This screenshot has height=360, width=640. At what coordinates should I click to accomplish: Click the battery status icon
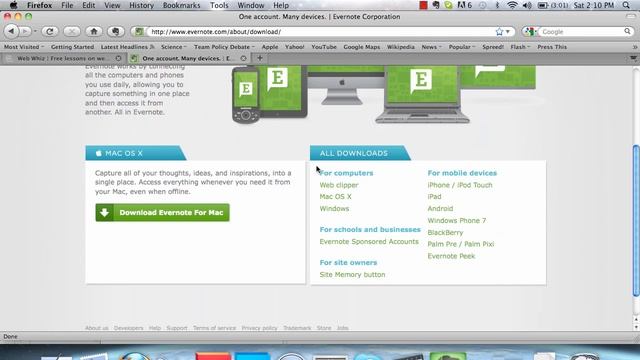tap(542, 5)
